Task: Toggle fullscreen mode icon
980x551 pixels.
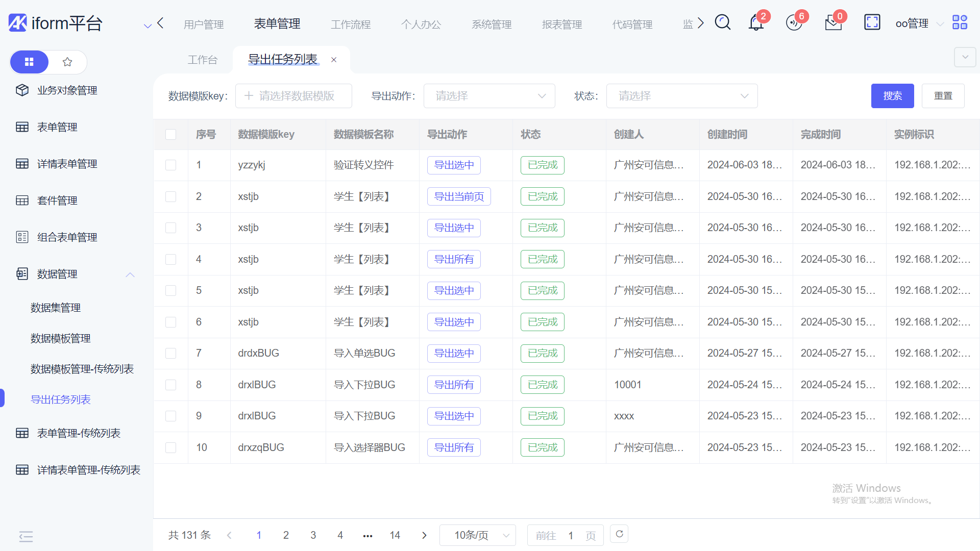Action: (x=872, y=22)
